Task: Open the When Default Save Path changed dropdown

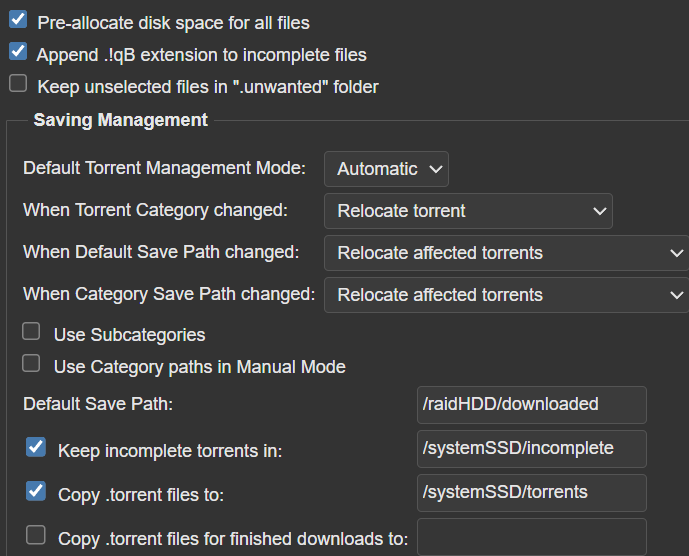Action: [506, 253]
